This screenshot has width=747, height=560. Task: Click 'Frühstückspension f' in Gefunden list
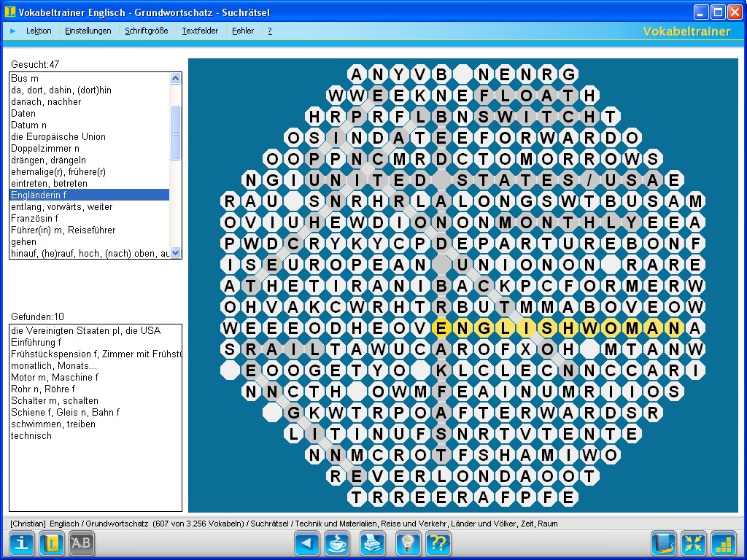tap(96, 354)
